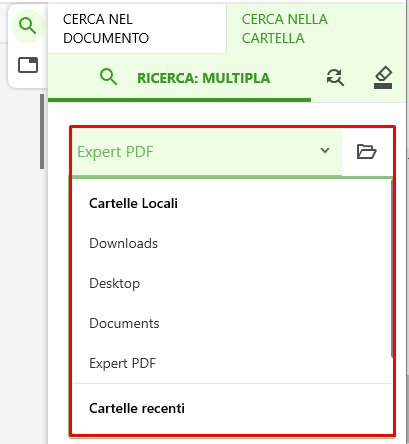Click the repeat search arrows icon
This screenshot has width=409, height=444.
[x=335, y=78]
